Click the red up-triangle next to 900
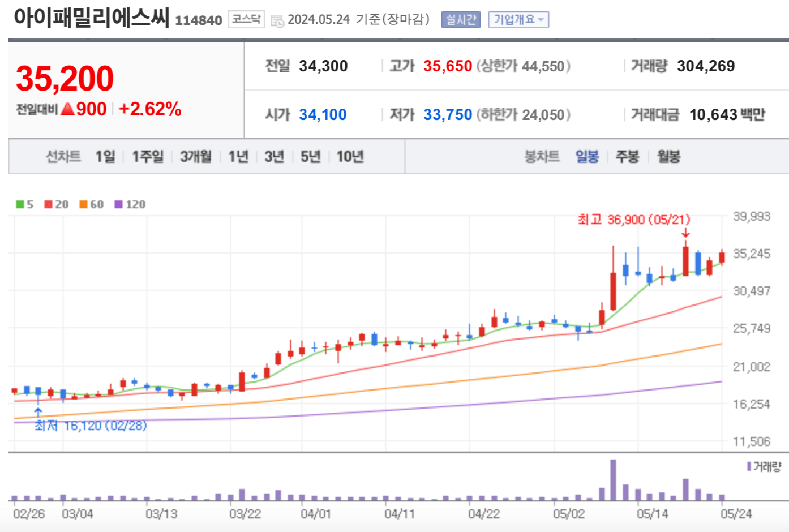Viewport: 789px width, 532px height. click(67, 109)
